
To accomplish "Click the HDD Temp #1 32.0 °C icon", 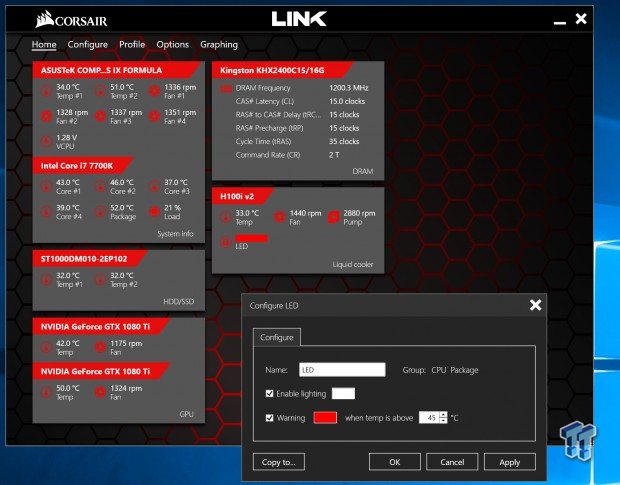I will (46, 280).
